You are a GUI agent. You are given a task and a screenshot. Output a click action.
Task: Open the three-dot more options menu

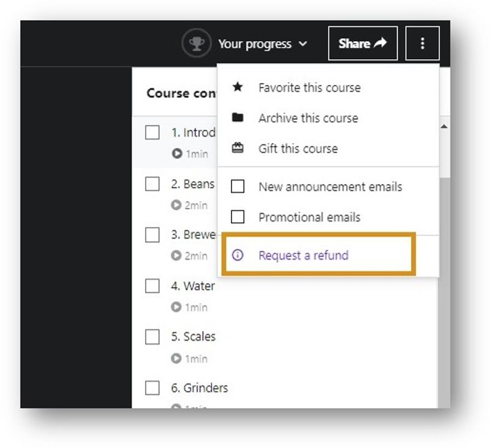[422, 43]
